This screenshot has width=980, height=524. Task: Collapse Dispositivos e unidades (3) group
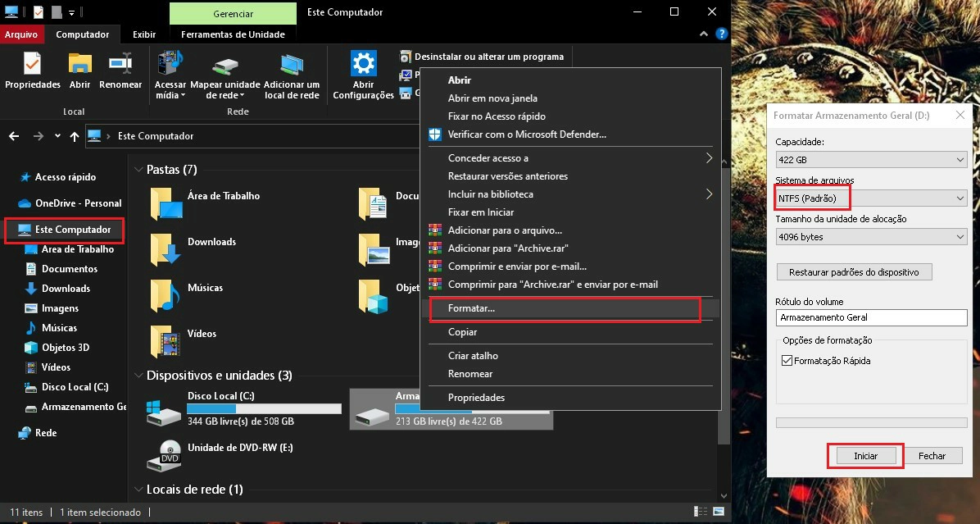point(138,376)
